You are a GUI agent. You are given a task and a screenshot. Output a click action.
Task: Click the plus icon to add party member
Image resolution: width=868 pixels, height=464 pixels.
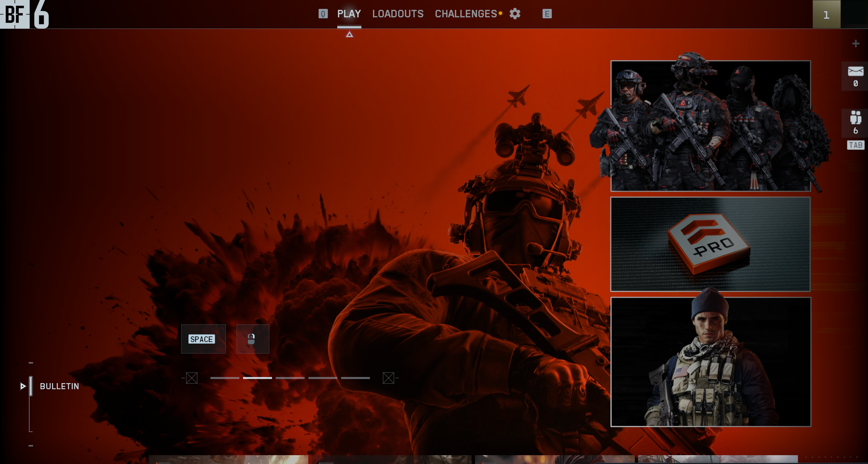point(856,44)
